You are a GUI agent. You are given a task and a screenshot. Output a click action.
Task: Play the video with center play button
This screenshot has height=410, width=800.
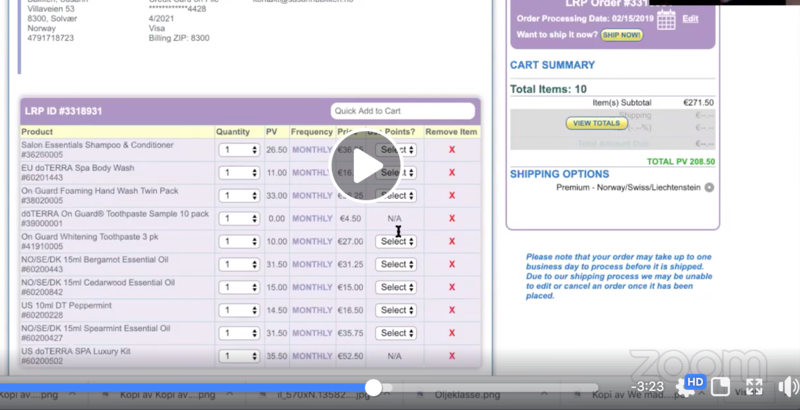pyautogui.click(x=365, y=166)
